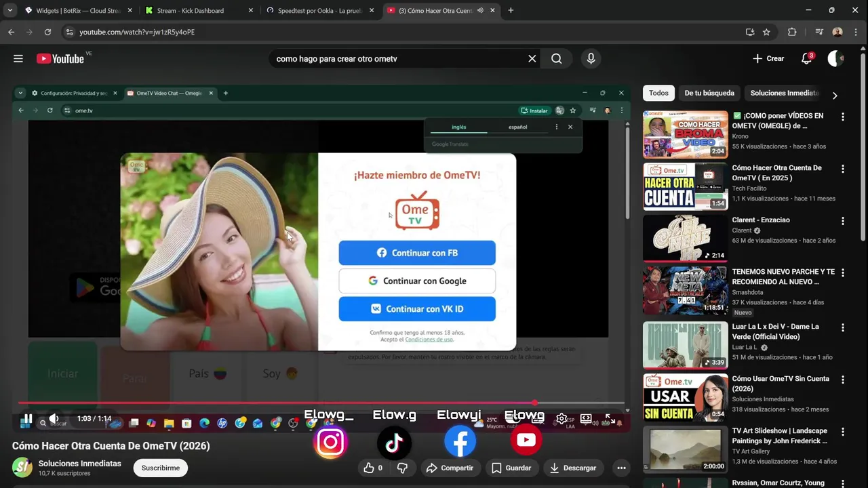
Task: Open the Chrome extensions puzzle icon
Action: [x=792, y=32]
